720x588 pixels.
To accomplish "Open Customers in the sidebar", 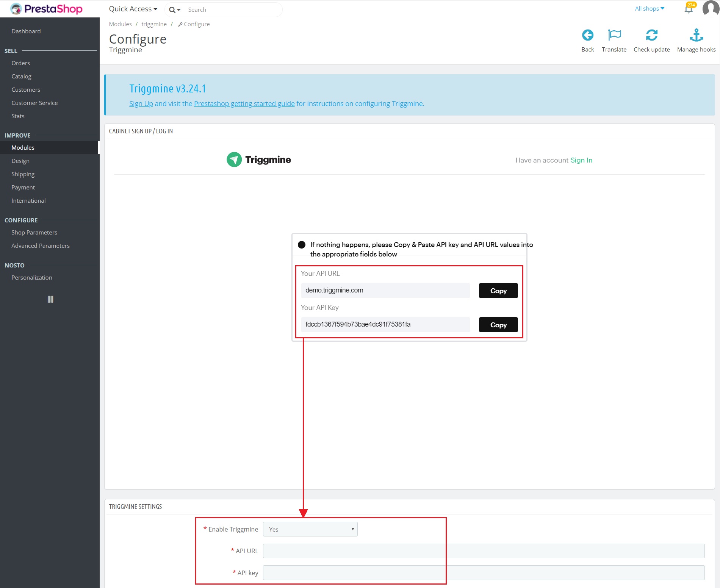I will (x=26, y=89).
